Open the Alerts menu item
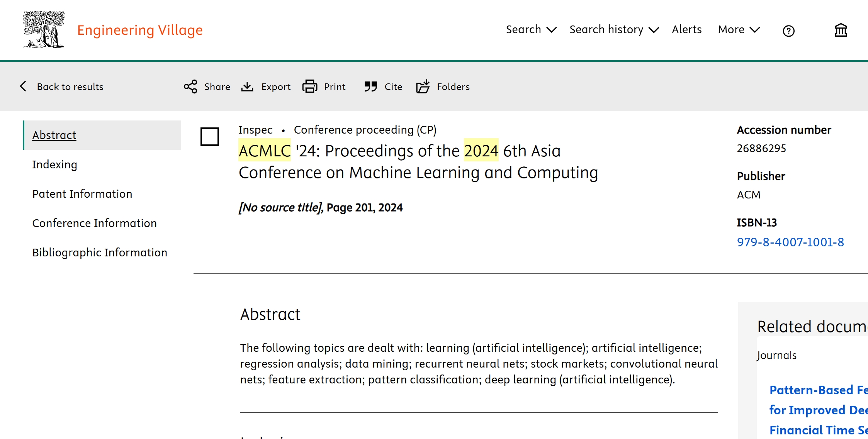Image resolution: width=868 pixels, height=439 pixels. 686,30
